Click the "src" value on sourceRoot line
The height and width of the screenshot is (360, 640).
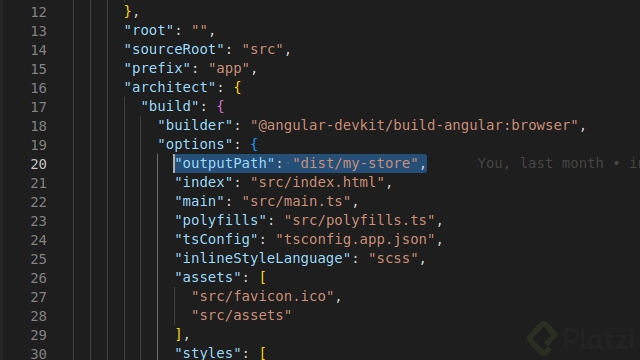(263, 49)
